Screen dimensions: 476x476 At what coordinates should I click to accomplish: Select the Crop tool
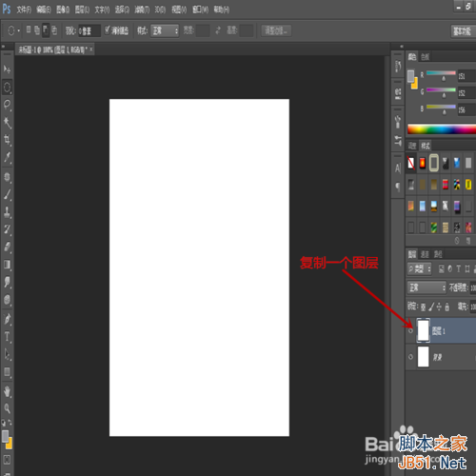[x=7, y=140]
